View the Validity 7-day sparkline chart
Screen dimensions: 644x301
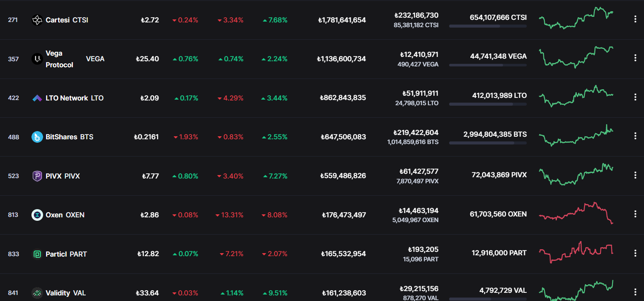576,290
